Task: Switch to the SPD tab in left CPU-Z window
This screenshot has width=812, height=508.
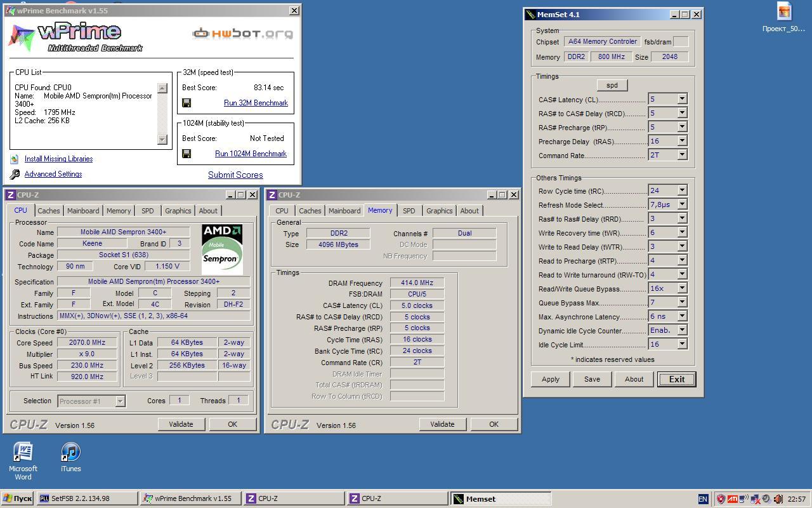Action: pos(148,211)
